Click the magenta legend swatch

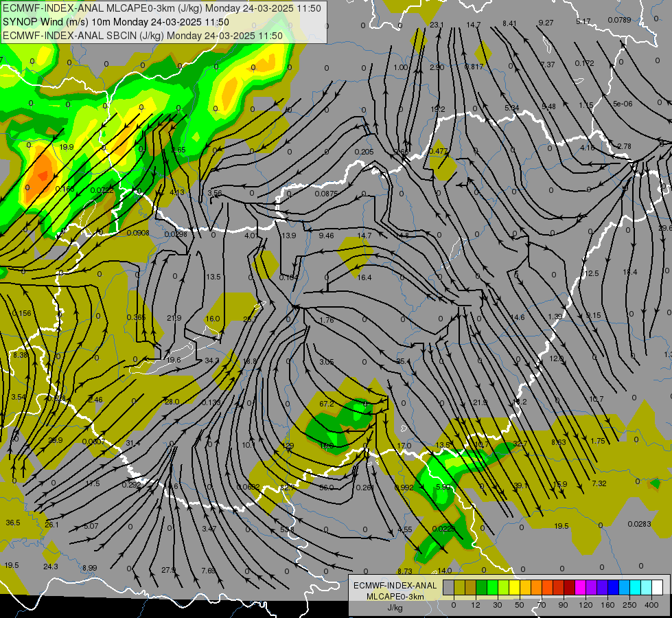coord(580,588)
